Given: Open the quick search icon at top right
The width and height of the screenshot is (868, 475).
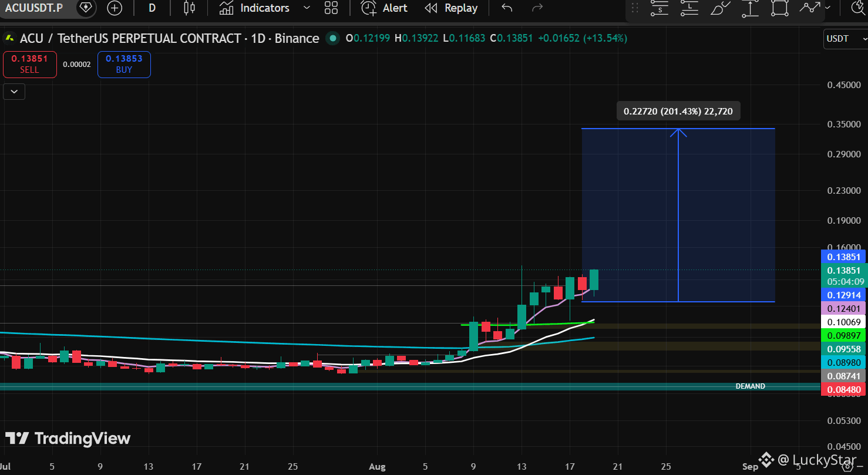Looking at the screenshot, I should pyautogui.click(x=859, y=8).
